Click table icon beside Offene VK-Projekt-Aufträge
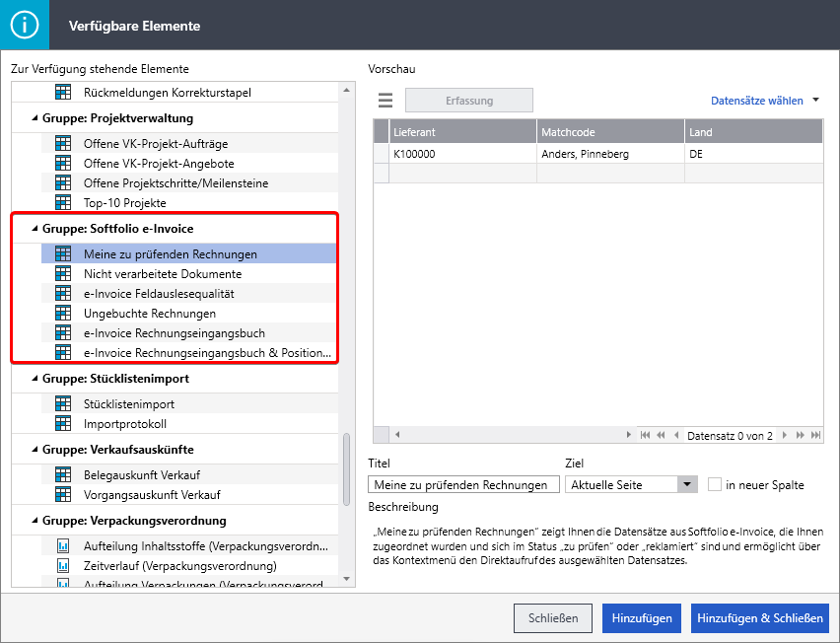Viewport: 840px width, 643px height. (x=63, y=144)
